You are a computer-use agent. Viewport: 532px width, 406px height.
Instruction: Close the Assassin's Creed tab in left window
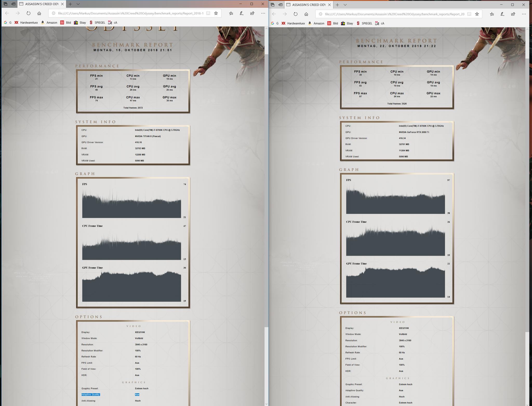tap(62, 4)
